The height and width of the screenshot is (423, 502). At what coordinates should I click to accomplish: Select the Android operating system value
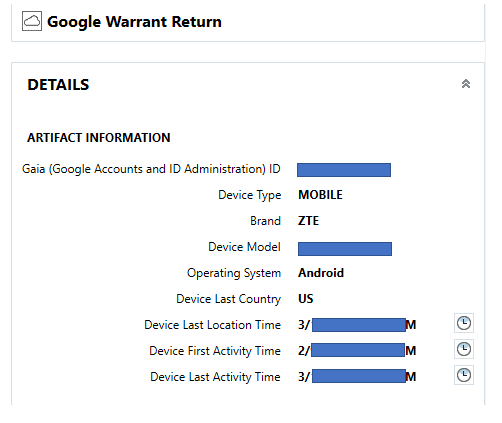(x=321, y=273)
